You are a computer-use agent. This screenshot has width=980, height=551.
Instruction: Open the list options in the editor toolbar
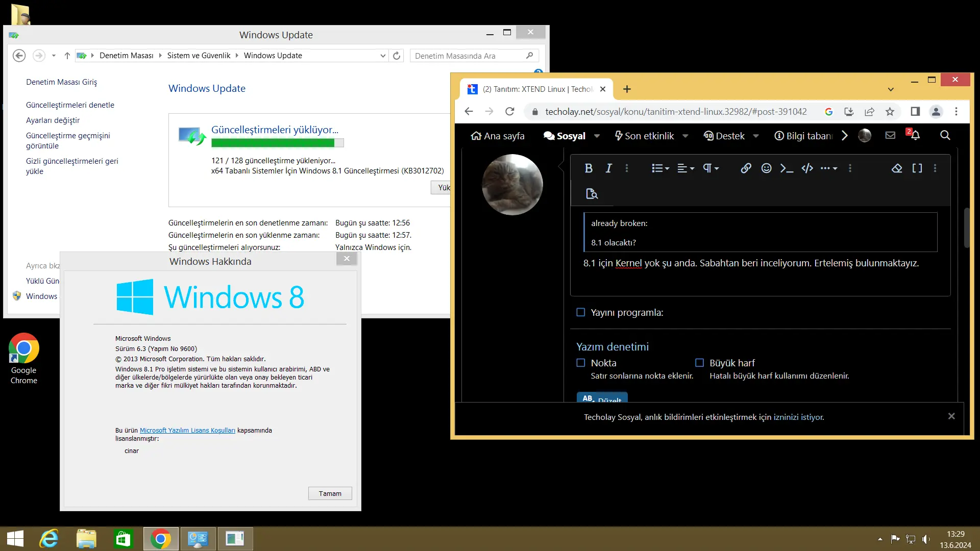click(660, 168)
